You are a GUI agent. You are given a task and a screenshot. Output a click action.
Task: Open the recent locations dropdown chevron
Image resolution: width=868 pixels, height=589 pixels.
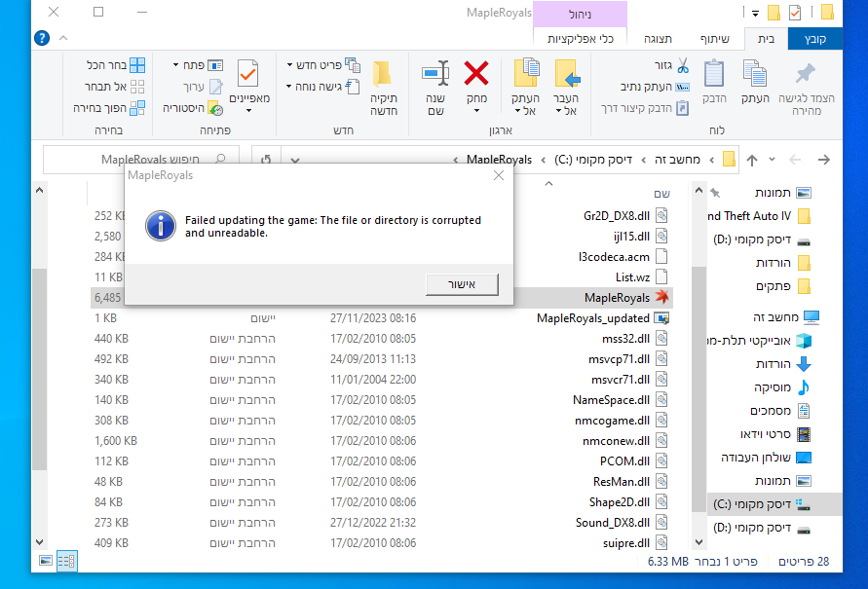click(773, 160)
